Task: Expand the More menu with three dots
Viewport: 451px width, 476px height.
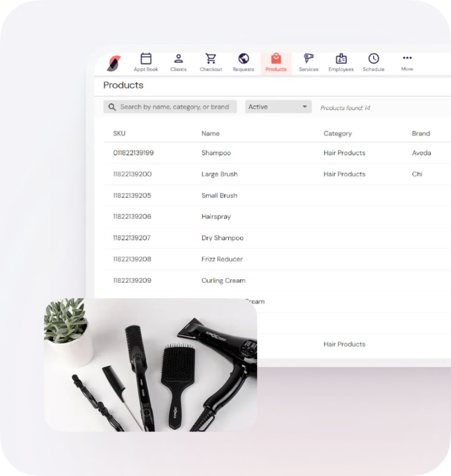Action: tap(407, 59)
